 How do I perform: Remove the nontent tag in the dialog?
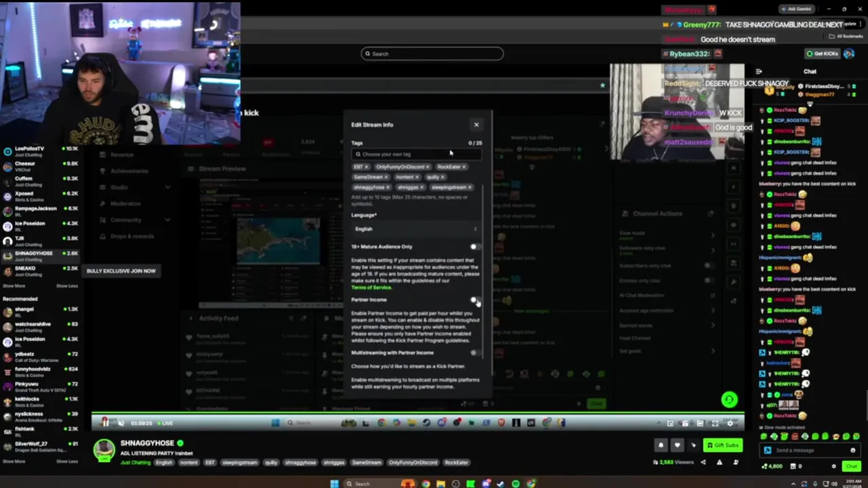(x=417, y=177)
